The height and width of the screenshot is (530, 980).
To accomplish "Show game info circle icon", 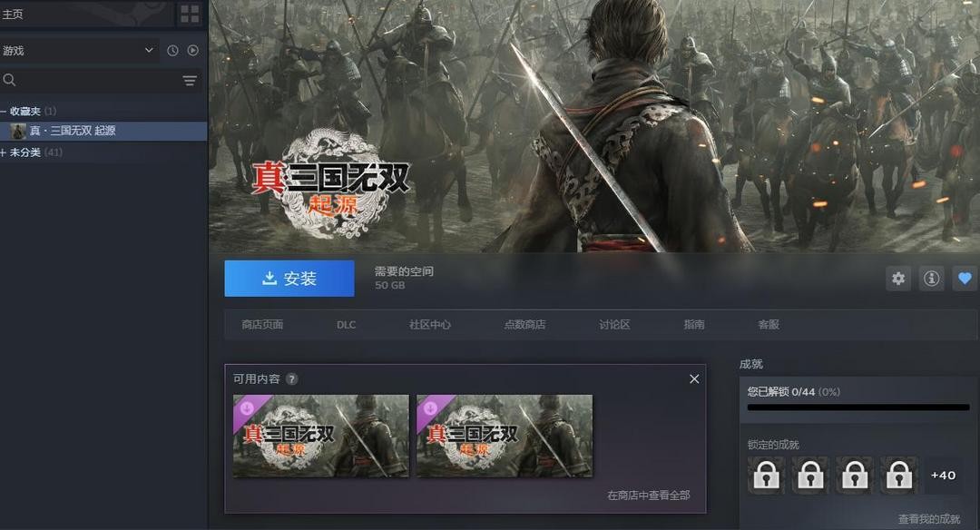I will click(931, 278).
